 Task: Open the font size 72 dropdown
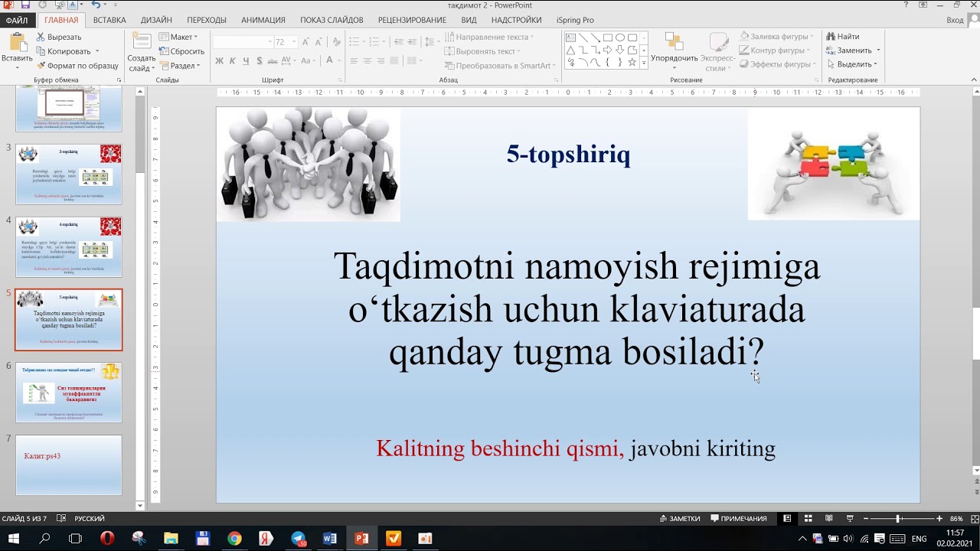[292, 41]
